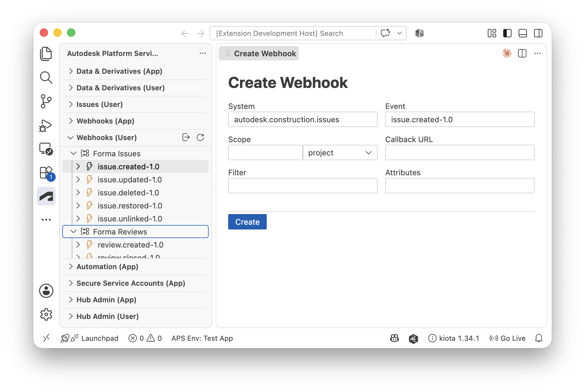Open the Remote Explorer view
This screenshot has height=392, width=585.
tap(46, 149)
